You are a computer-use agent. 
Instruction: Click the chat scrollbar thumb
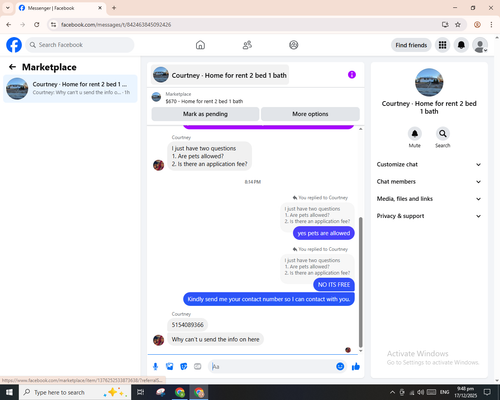point(360,282)
